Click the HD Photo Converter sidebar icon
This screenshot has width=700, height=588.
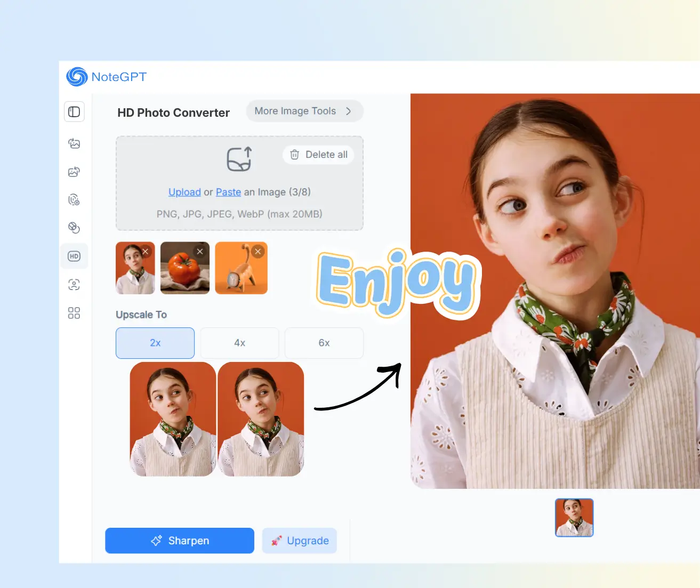(74, 256)
